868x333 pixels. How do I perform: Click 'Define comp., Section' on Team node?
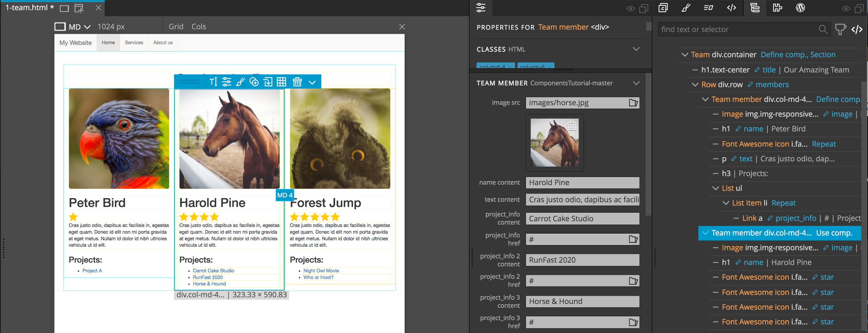[798, 55]
